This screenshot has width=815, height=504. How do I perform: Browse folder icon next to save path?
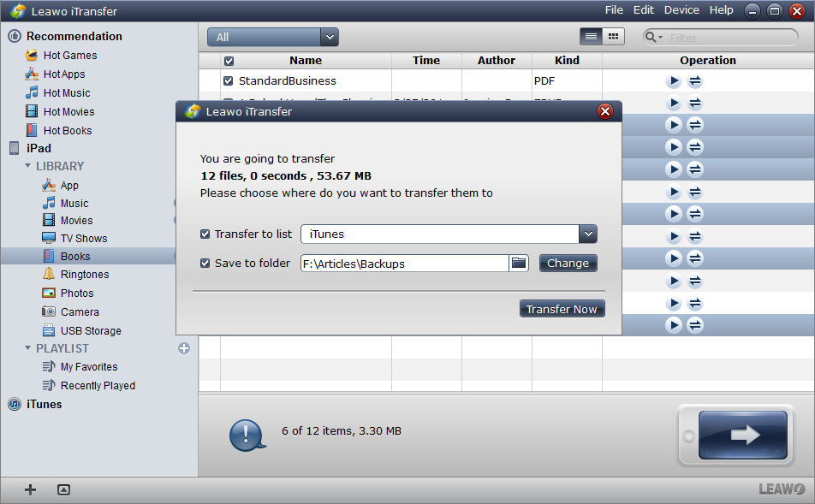tap(519, 264)
